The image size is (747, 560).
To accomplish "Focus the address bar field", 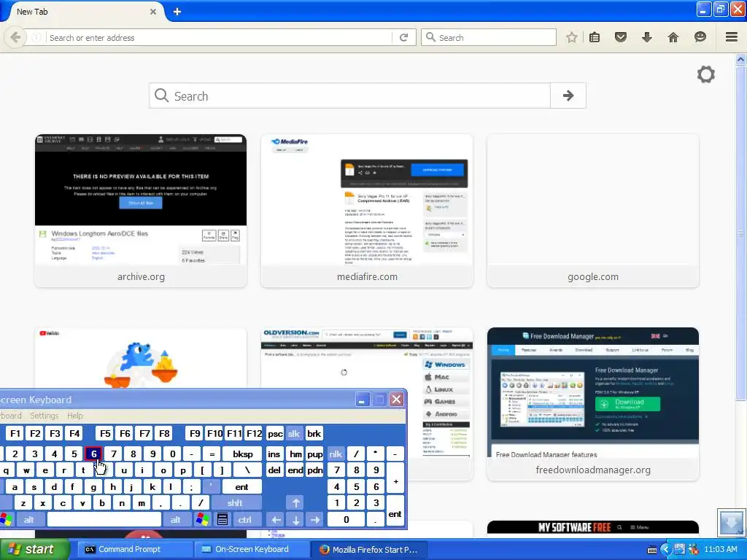I will coord(219,37).
